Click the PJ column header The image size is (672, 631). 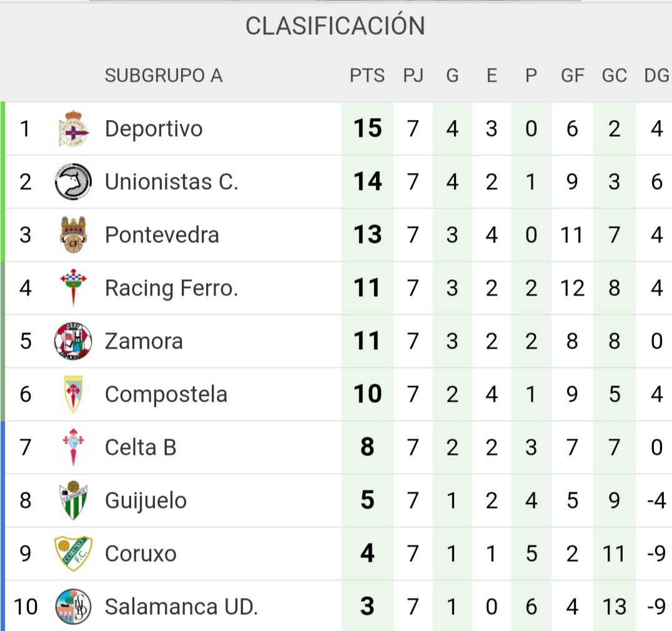click(x=413, y=76)
